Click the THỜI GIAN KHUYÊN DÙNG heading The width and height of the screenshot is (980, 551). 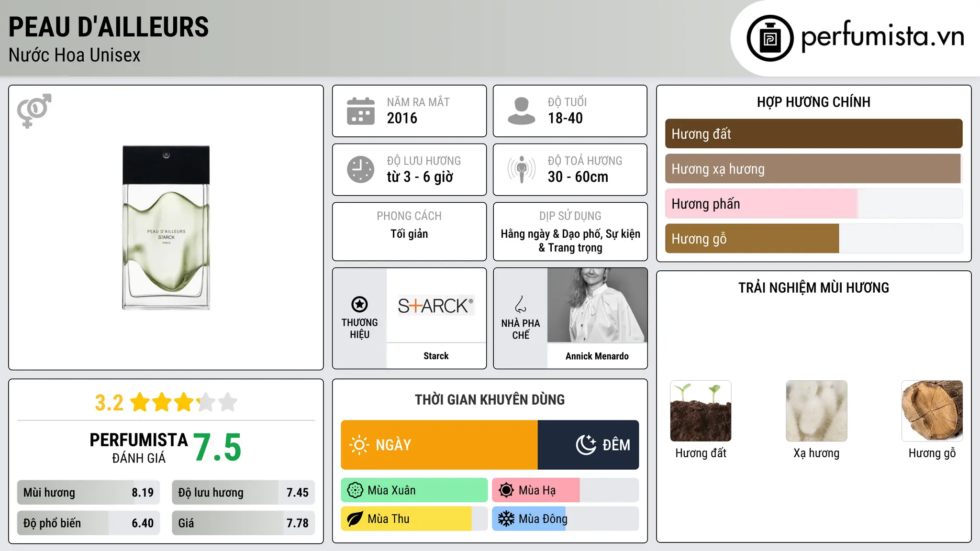[x=490, y=399]
